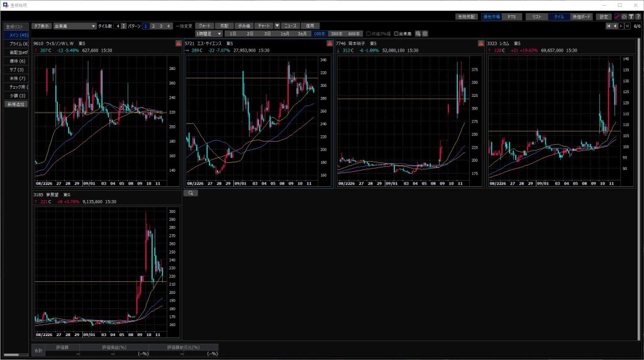Viewport: 644px width, 360px height.
Task: Jump to the last page with the skip-forward arrow
Action: [628, 26]
